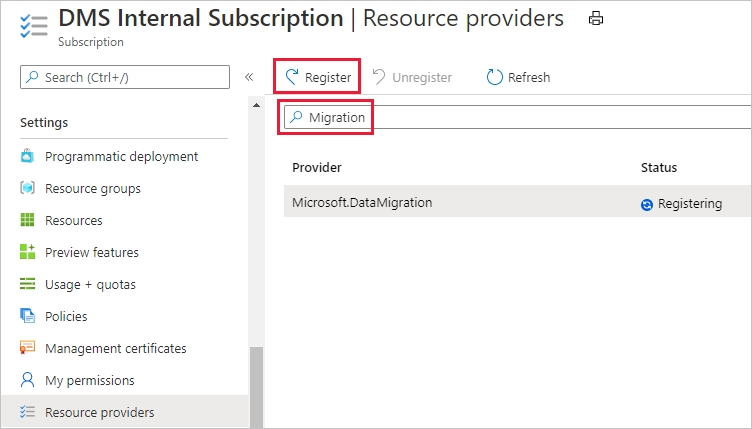Click the Resources grid icon
The width and height of the screenshot is (752, 429).
(x=28, y=220)
